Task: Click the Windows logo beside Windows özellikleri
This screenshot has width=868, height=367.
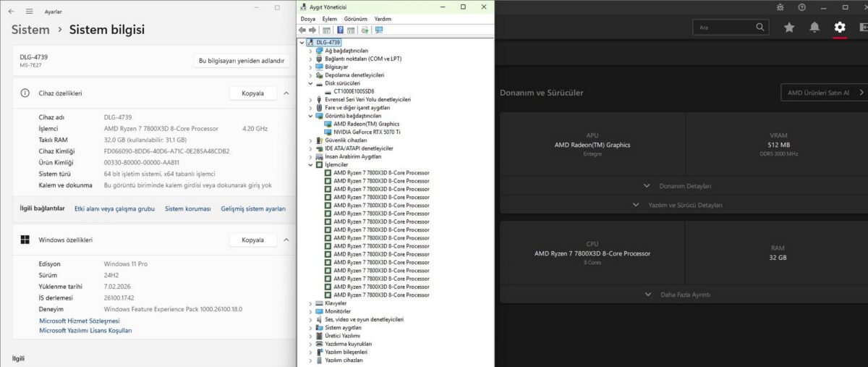Action: pyautogui.click(x=25, y=240)
